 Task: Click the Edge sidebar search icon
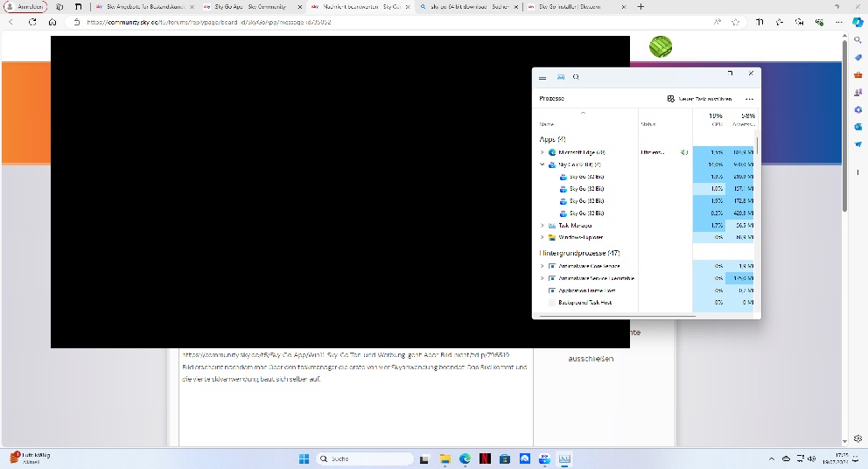point(857,40)
